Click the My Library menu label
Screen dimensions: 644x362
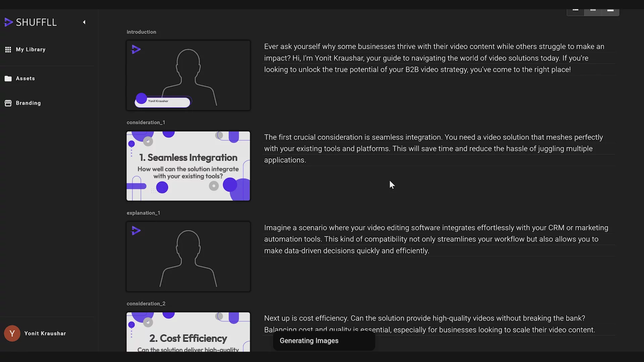tap(31, 50)
